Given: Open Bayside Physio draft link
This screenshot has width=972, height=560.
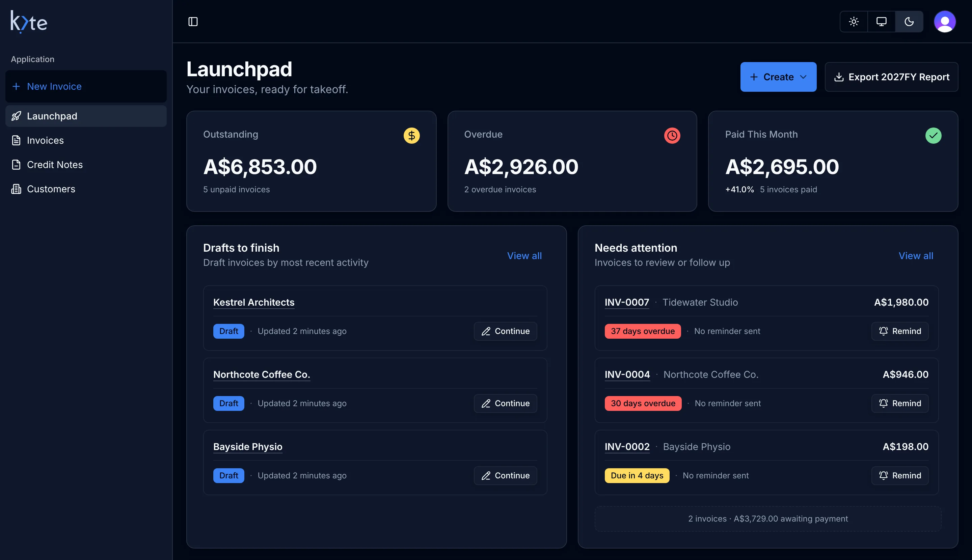Looking at the screenshot, I should coord(248,447).
